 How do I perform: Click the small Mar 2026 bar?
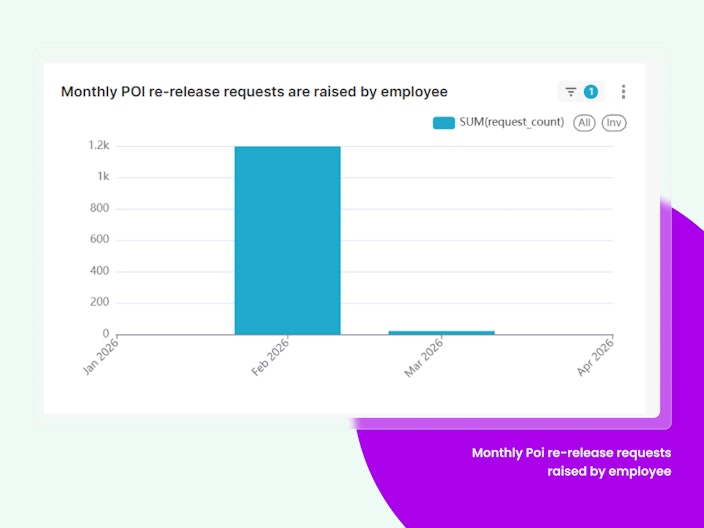tap(441, 333)
